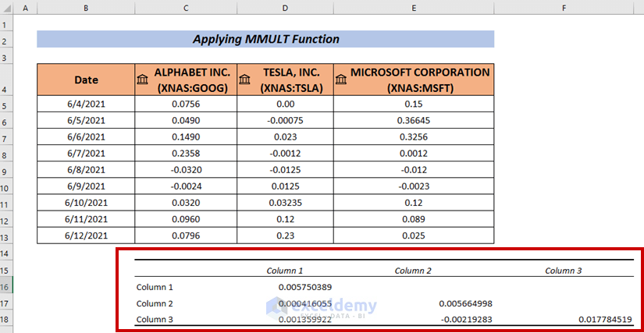Image resolution: width=644 pixels, height=333 pixels.
Task: Click the cell with value 0.03235
Action: coord(285,203)
